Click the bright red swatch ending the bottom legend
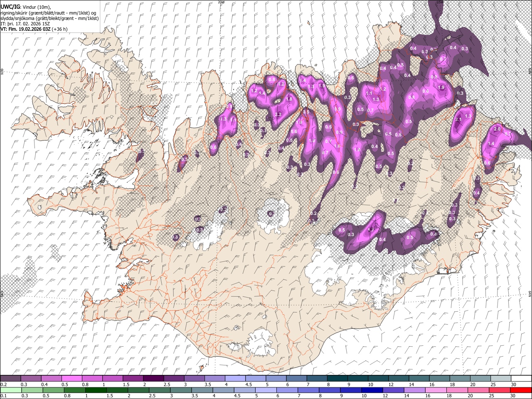532x399 pixels. (x=520, y=390)
